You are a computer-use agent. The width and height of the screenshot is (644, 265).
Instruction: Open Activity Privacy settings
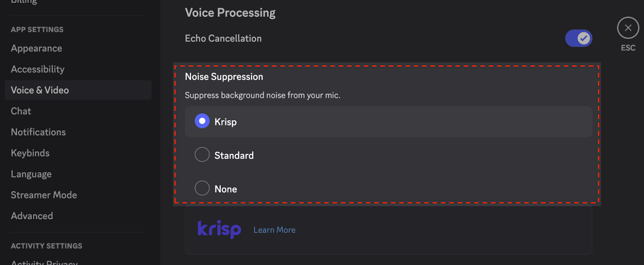44,263
